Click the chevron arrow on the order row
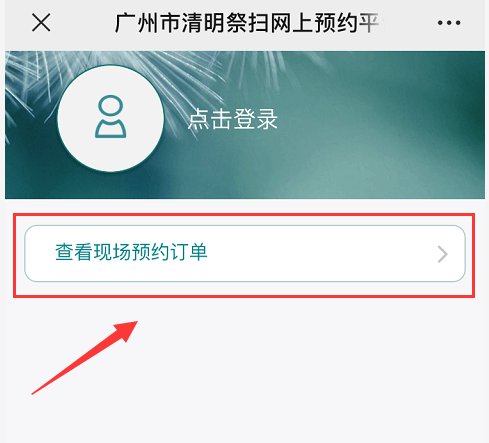Viewport: 489px width, 443px height. (442, 255)
